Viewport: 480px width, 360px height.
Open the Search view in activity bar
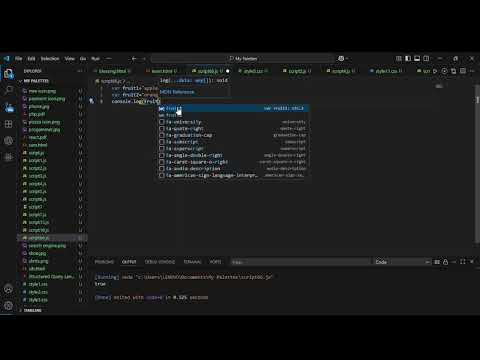[x=9, y=90]
